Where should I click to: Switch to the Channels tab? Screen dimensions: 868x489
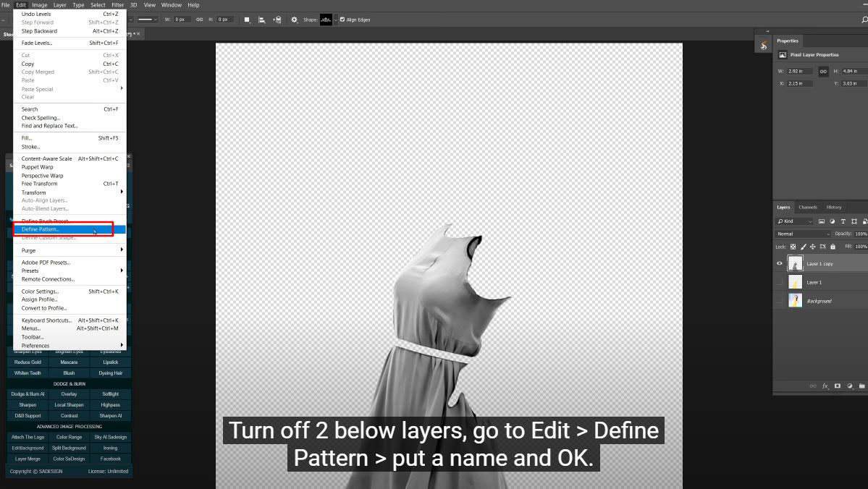(808, 208)
